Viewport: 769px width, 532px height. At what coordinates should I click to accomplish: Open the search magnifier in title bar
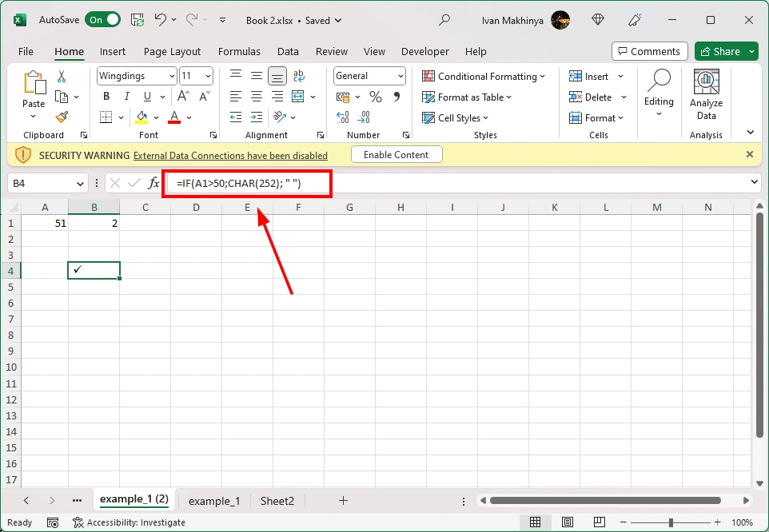(x=444, y=20)
